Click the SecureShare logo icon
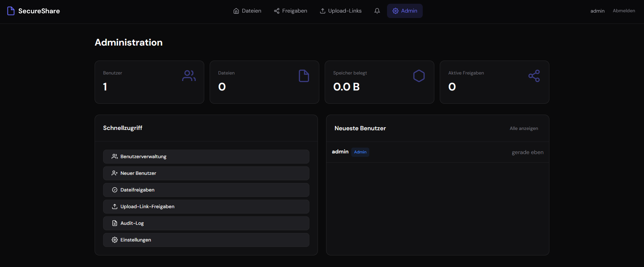This screenshot has height=267, width=644. pyautogui.click(x=11, y=11)
